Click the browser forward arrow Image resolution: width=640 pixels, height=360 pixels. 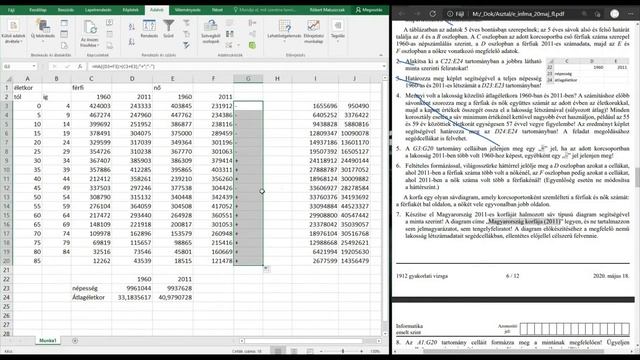(417, 14)
